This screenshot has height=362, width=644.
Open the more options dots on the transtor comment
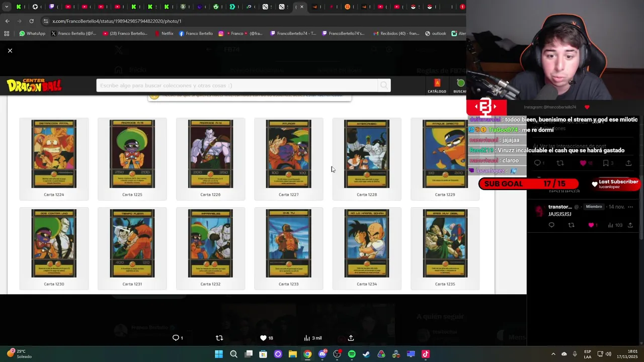click(x=630, y=207)
